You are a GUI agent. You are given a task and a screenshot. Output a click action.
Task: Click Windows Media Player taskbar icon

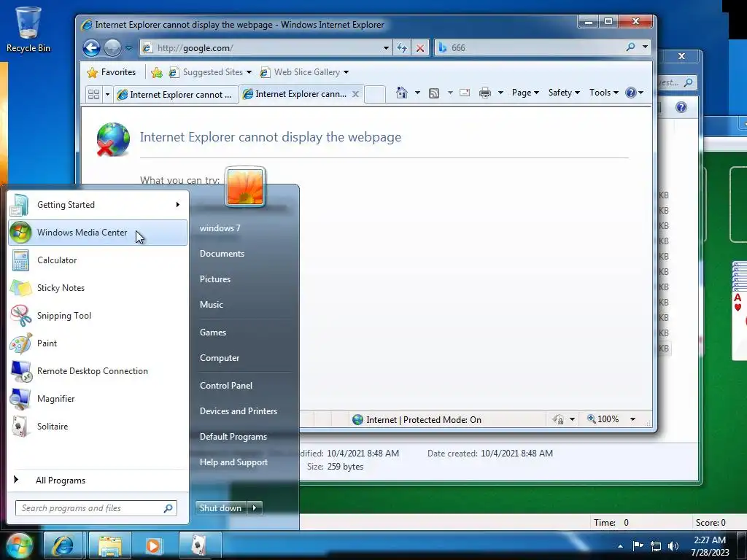coord(153,545)
